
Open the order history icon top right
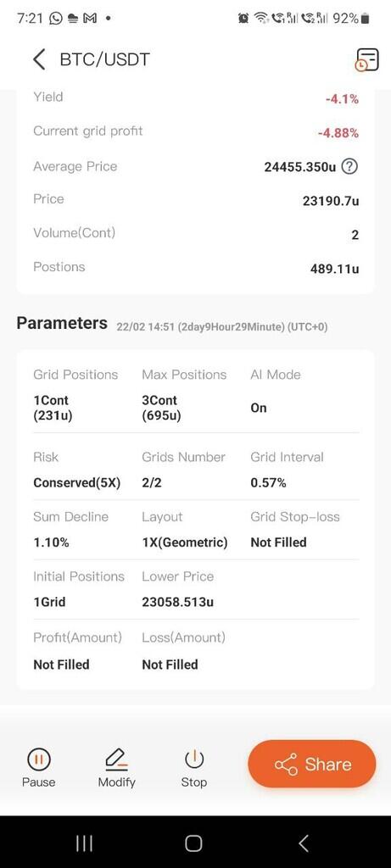point(366,60)
